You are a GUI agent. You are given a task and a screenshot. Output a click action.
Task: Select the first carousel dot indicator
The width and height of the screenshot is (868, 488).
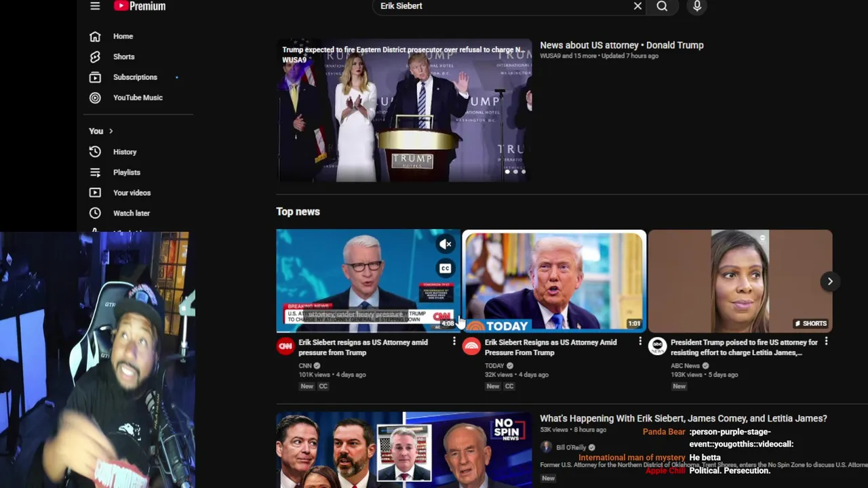[507, 171]
